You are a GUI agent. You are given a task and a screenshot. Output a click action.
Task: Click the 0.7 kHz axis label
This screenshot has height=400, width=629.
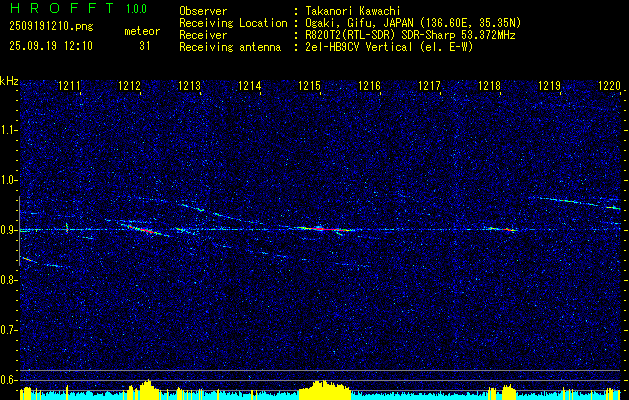(x=9, y=330)
